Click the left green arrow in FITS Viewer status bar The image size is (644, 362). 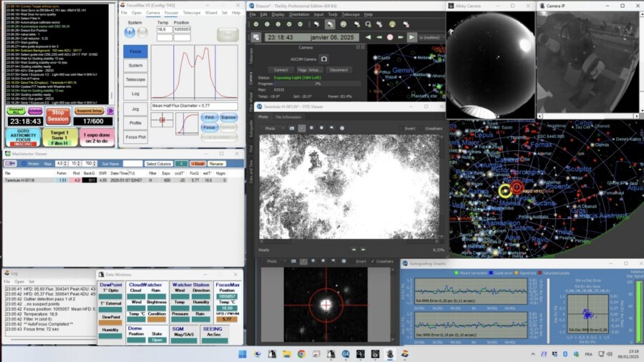point(353,249)
